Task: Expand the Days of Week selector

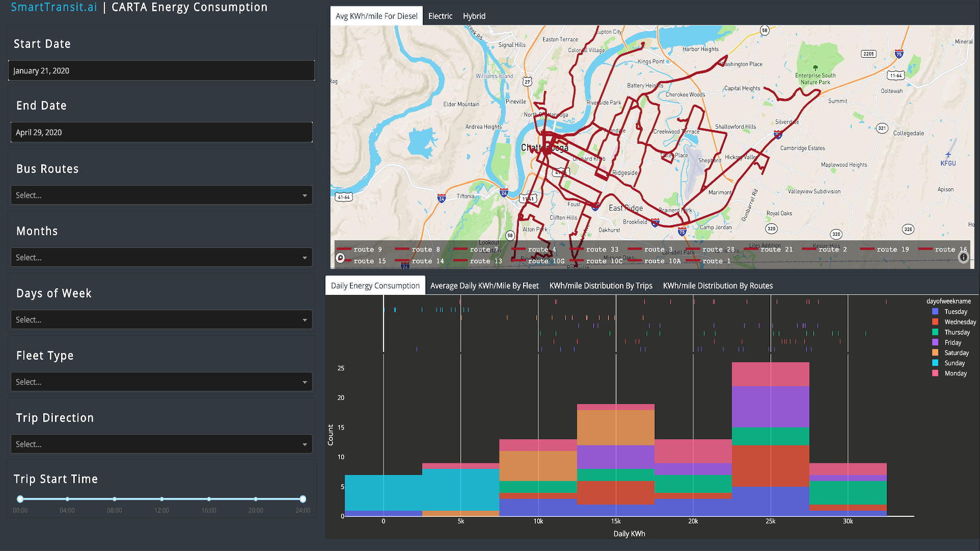Action: tap(161, 320)
